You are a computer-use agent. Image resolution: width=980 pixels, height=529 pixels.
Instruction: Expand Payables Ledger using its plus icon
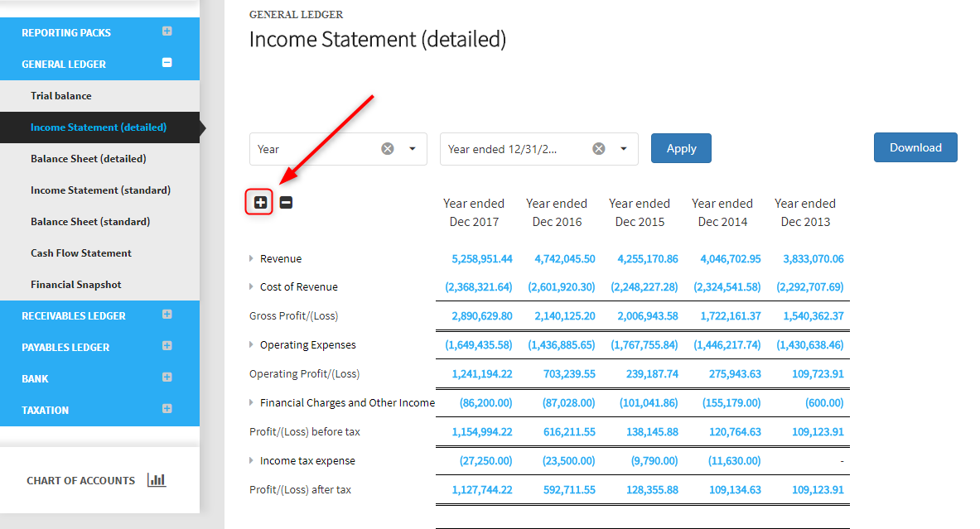(167, 345)
